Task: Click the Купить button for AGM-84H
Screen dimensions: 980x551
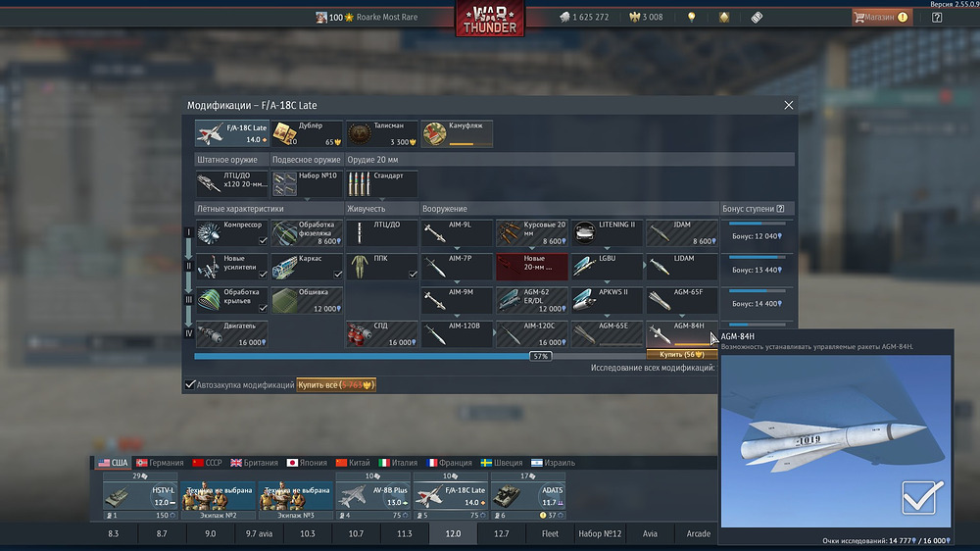Action: pyautogui.click(x=681, y=354)
